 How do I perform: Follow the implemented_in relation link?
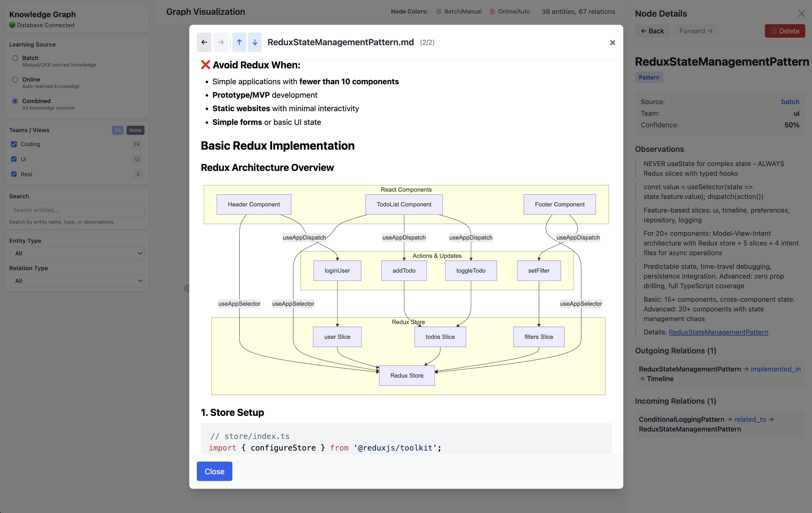pos(776,369)
